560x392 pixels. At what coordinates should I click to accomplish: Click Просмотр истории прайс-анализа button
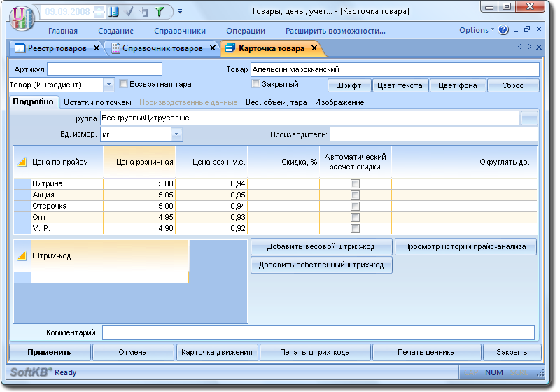pos(465,246)
